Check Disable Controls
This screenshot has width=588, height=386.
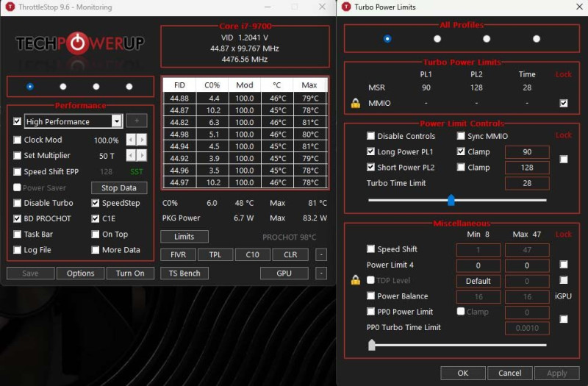point(370,136)
